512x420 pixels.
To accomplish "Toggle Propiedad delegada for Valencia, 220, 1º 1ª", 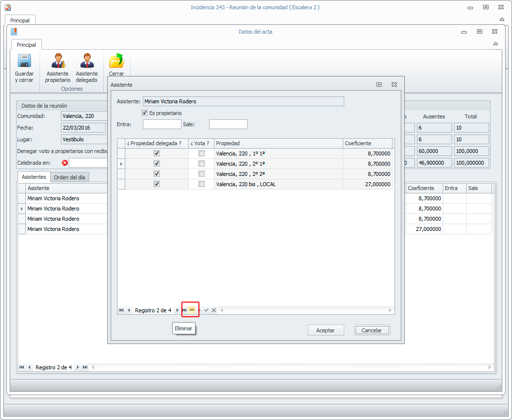I will point(157,153).
